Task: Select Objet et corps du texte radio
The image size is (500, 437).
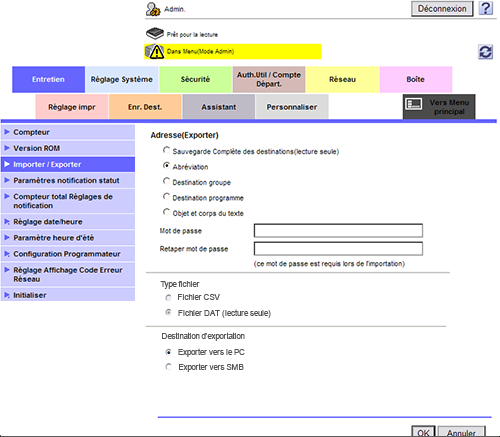Action: tap(166, 212)
